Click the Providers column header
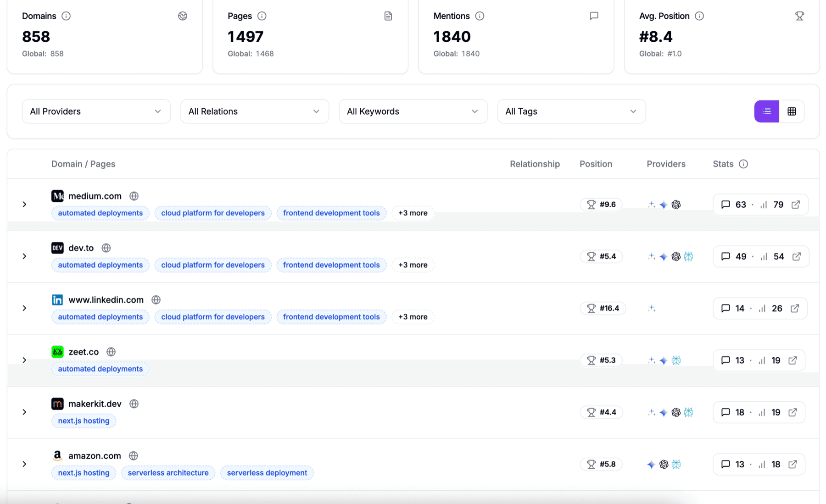 tap(666, 164)
